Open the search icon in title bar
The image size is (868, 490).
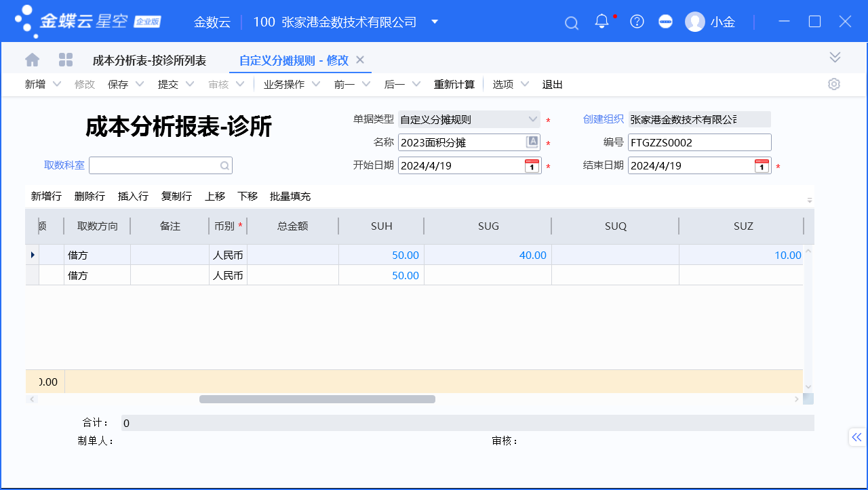[x=572, y=23]
